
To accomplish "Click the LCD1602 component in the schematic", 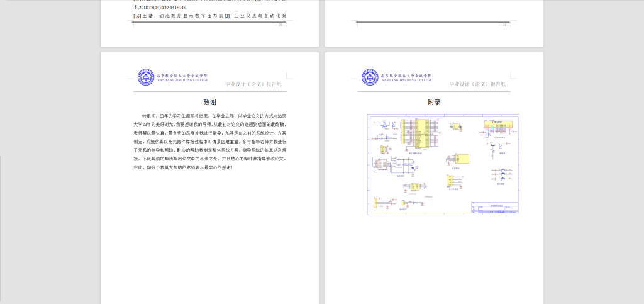I will click(x=498, y=123).
